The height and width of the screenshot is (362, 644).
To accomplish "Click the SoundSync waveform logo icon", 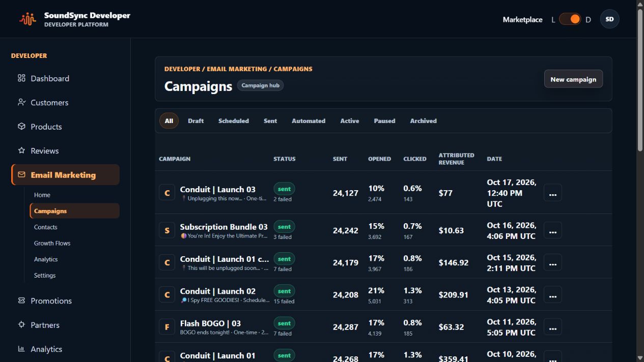I will click(28, 19).
